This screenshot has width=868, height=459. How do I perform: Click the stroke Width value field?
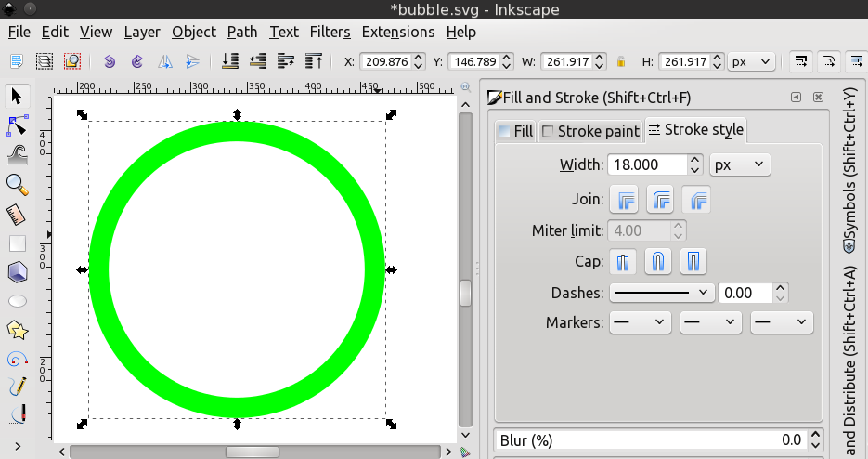[x=648, y=164]
